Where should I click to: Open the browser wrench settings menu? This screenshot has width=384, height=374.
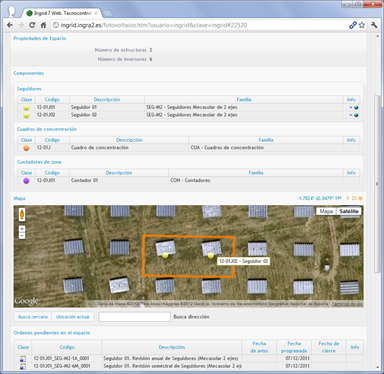(374, 25)
